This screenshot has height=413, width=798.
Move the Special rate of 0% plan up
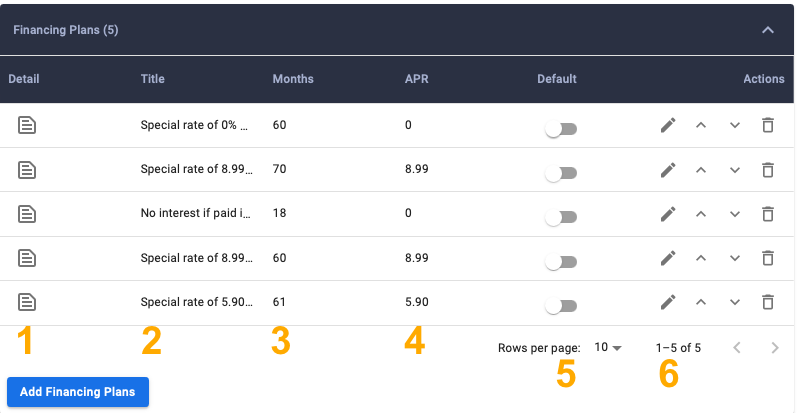[x=701, y=125]
